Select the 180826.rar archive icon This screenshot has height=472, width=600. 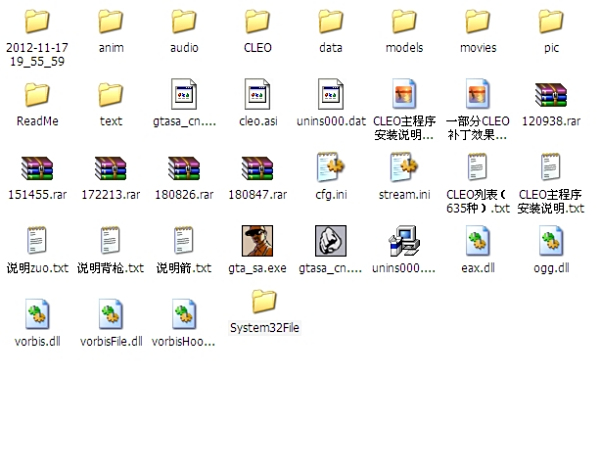pos(184,168)
